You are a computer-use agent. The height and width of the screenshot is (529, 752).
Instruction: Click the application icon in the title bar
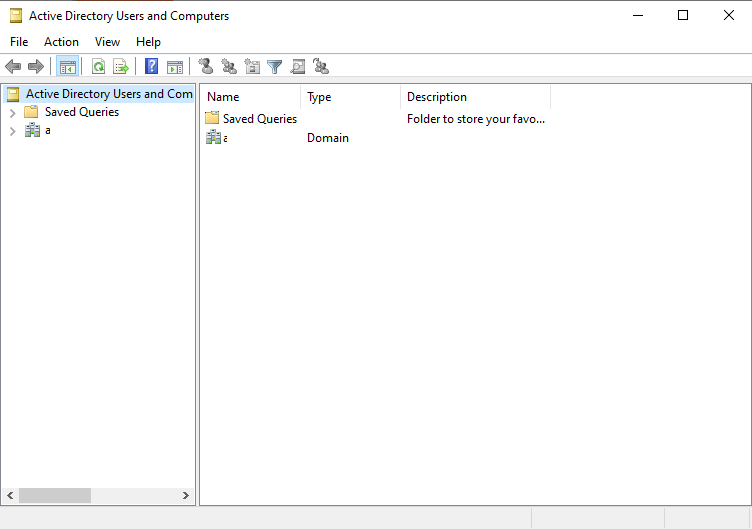pyautogui.click(x=16, y=16)
